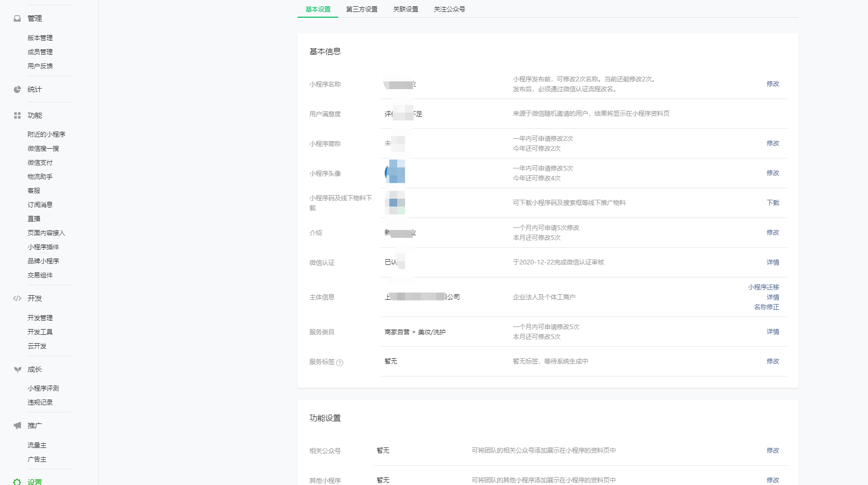868x485 pixels.
Task: Open the 关联设置 tab
Action: point(406,9)
